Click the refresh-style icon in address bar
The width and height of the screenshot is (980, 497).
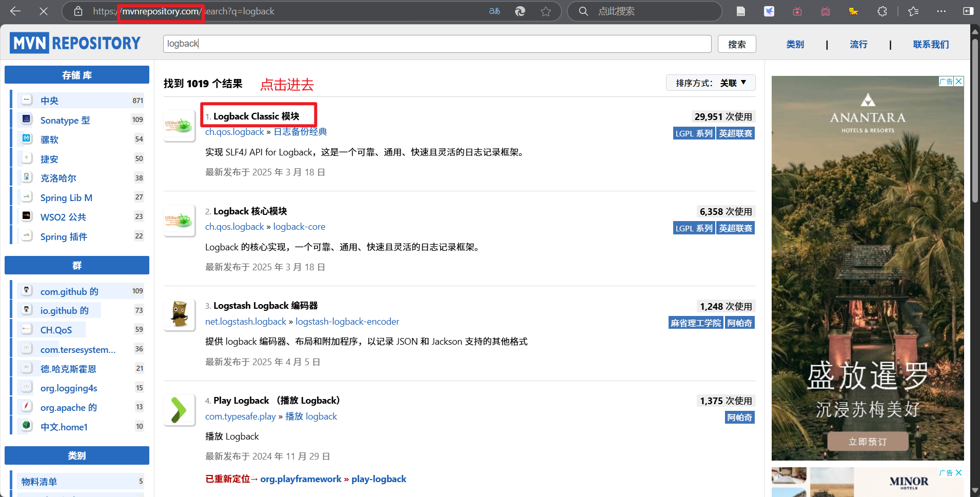pyautogui.click(x=520, y=11)
